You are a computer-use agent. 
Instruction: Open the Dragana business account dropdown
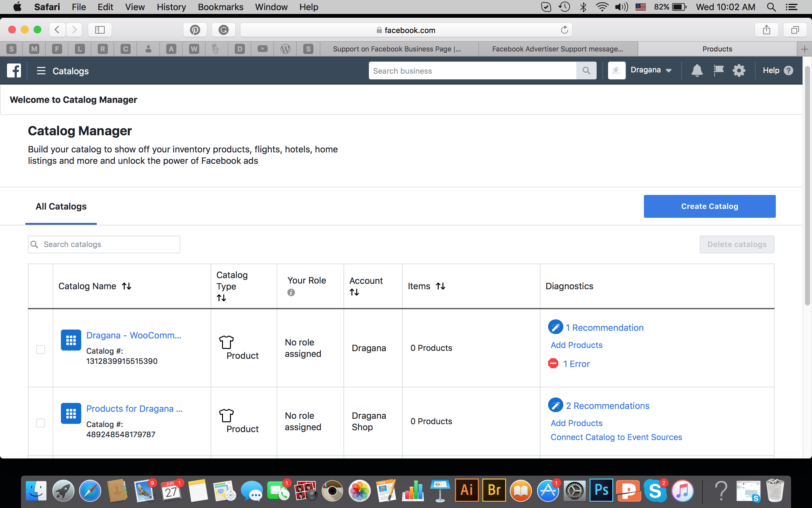pos(651,70)
